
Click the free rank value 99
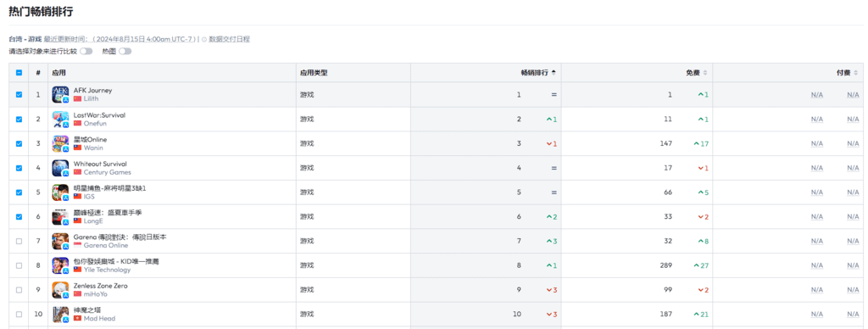coord(668,290)
